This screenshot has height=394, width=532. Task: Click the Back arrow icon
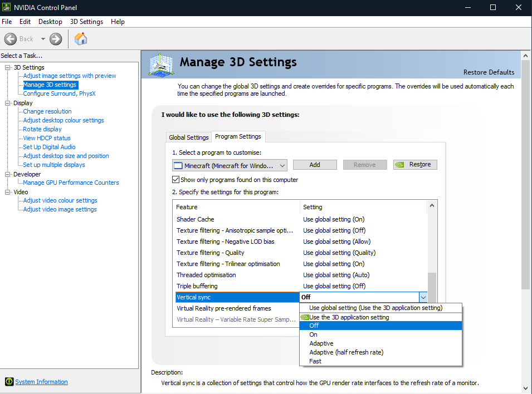pyautogui.click(x=11, y=39)
